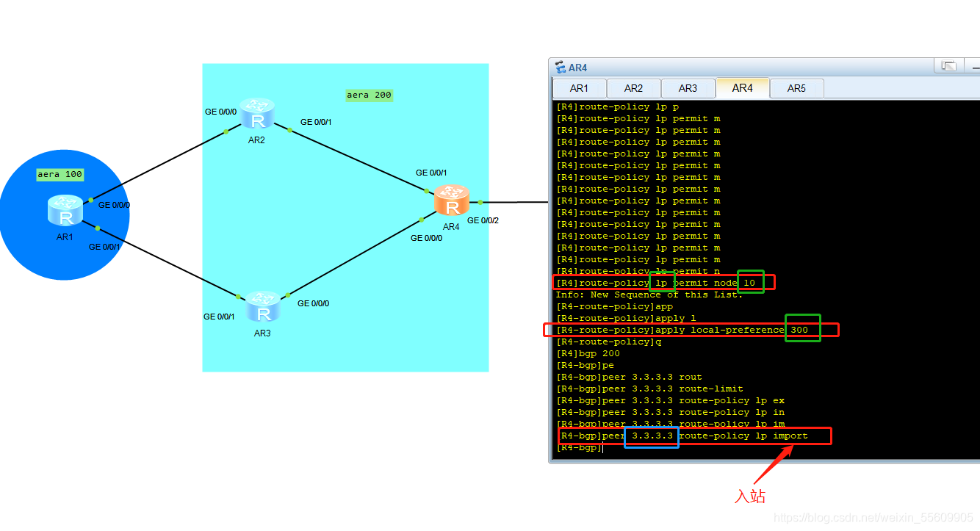
Task: Switch to the AR2 terminal tab
Action: click(x=634, y=88)
